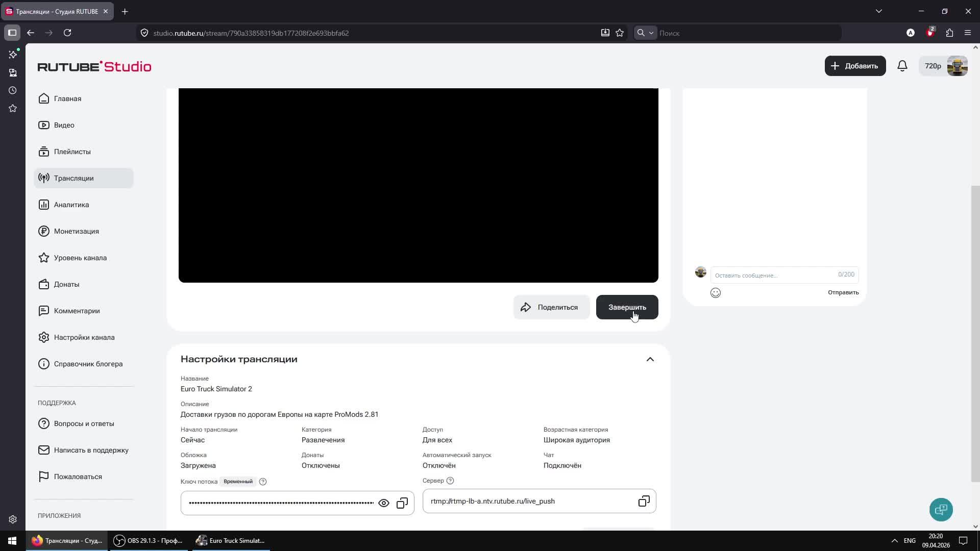Reveal the hidden stream key
The height and width of the screenshot is (551, 980).
(x=384, y=503)
